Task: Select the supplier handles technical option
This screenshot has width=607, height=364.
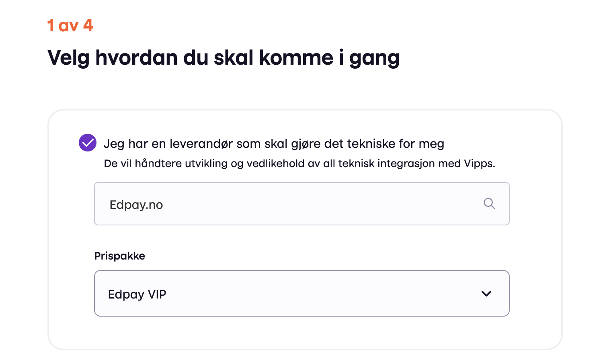Action: 88,143
